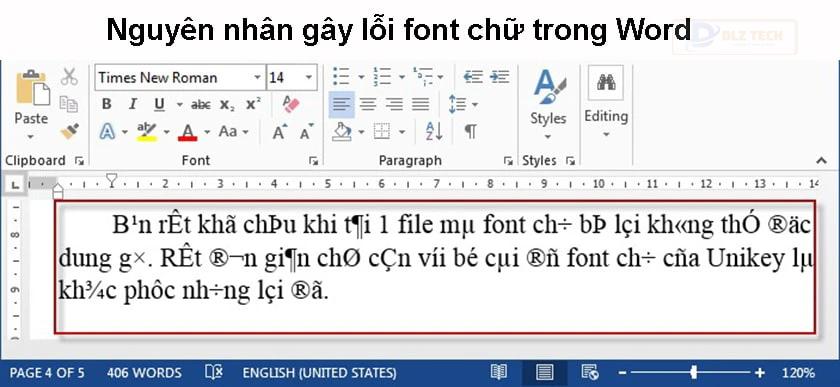
Task: Align text left
Action: coord(341,104)
